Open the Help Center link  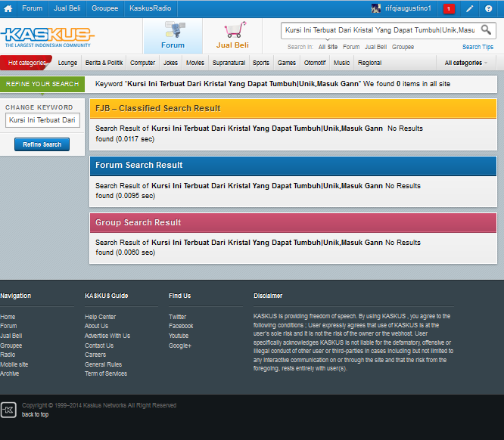pos(101,317)
